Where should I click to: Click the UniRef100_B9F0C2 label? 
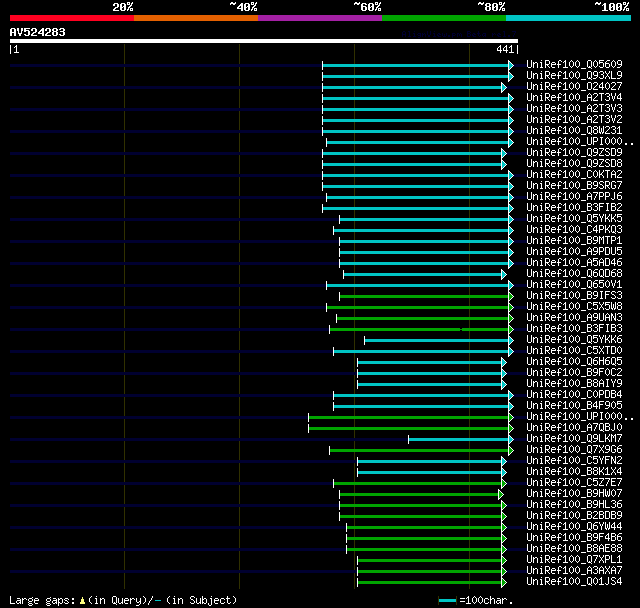point(574,373)
